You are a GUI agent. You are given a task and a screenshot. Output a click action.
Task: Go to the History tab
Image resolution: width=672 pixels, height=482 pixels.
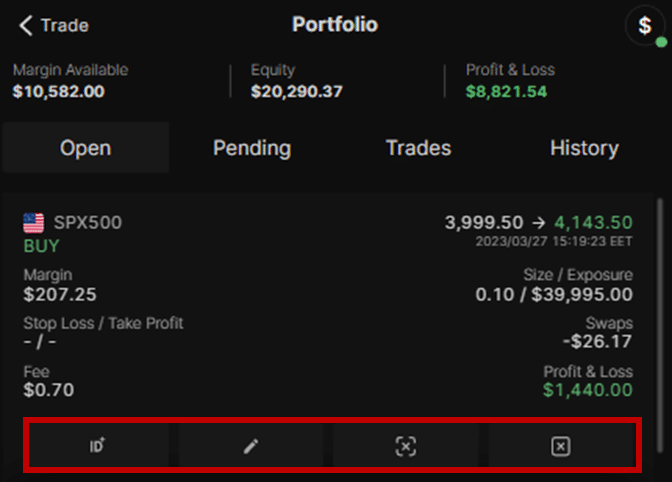(x=584, y=148)
